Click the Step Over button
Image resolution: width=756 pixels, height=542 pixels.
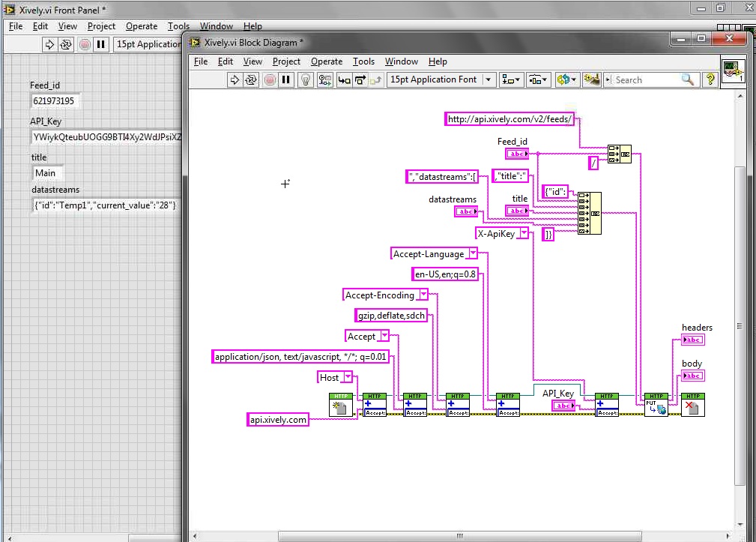point(360,80)
